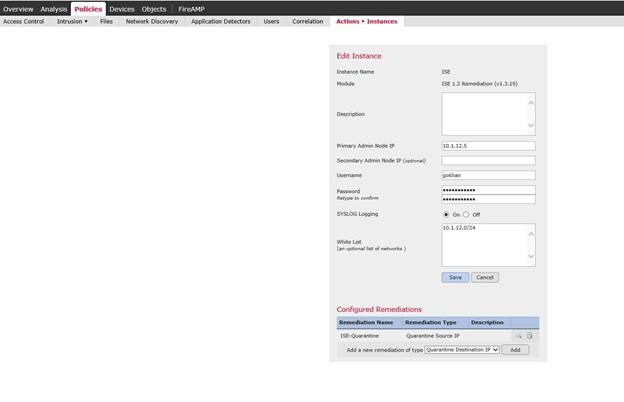
Task: Select the ISE-Quarantine remediation name
Action: 359,336
